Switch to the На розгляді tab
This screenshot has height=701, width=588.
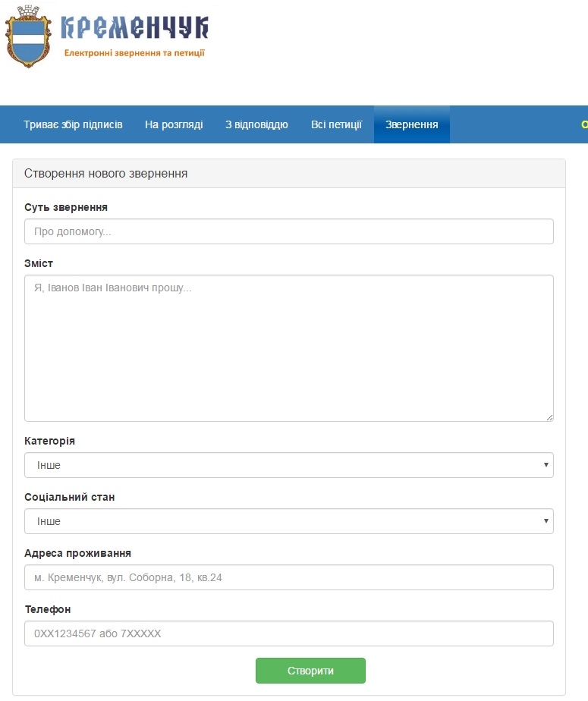pos(174,124)
